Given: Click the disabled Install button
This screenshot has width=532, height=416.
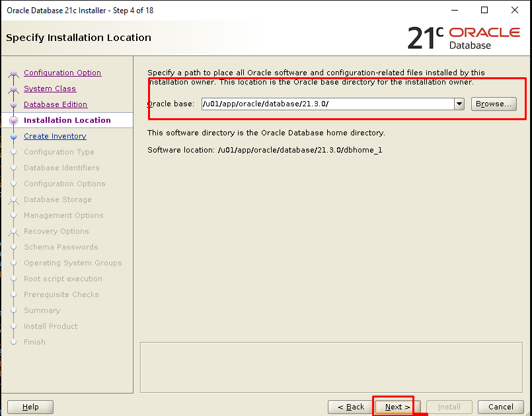Looking at the screenshot, I should click(x=449, y=407).
